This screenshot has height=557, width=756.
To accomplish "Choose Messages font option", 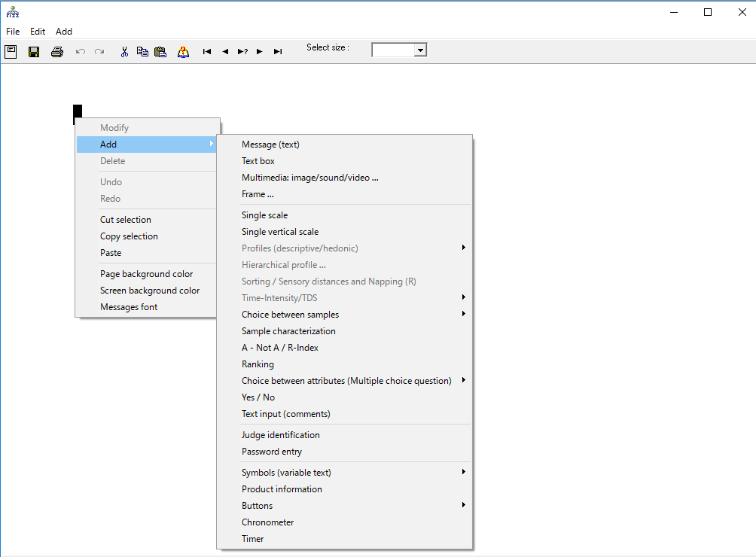I will (x=146, y=307).
